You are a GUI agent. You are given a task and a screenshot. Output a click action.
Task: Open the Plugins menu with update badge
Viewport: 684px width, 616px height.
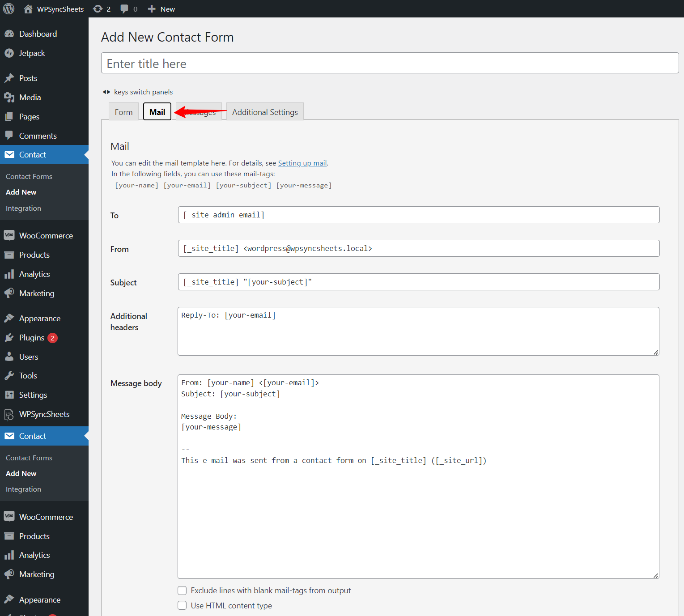pyautogui.click(x=32, y=338)
